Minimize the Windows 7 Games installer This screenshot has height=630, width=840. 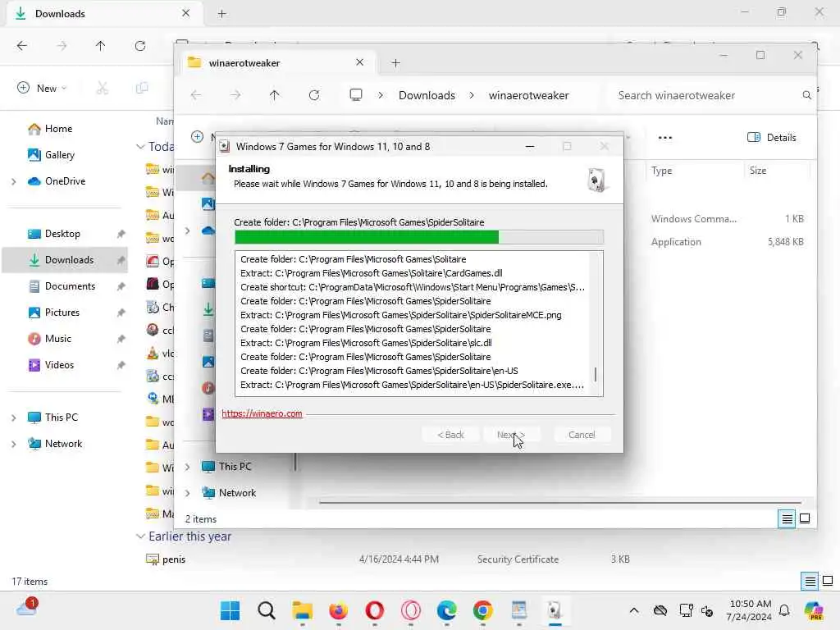click(530, 146)
